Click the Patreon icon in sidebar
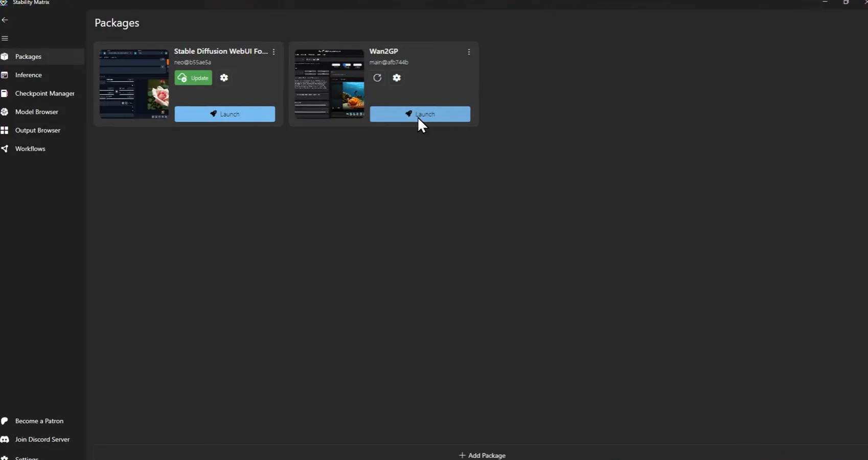 tap(5, 421)
